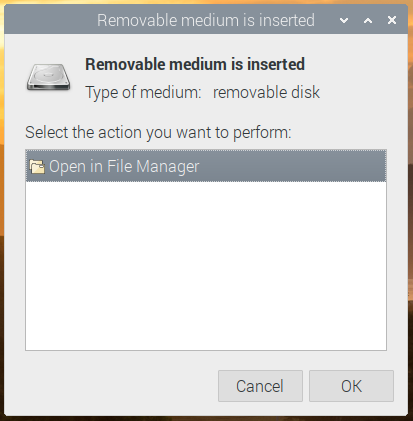Maximize the dialog using the up chevron
Image resolution: width=413 pixels, height=421 pixels.
[x=368, y=21]
